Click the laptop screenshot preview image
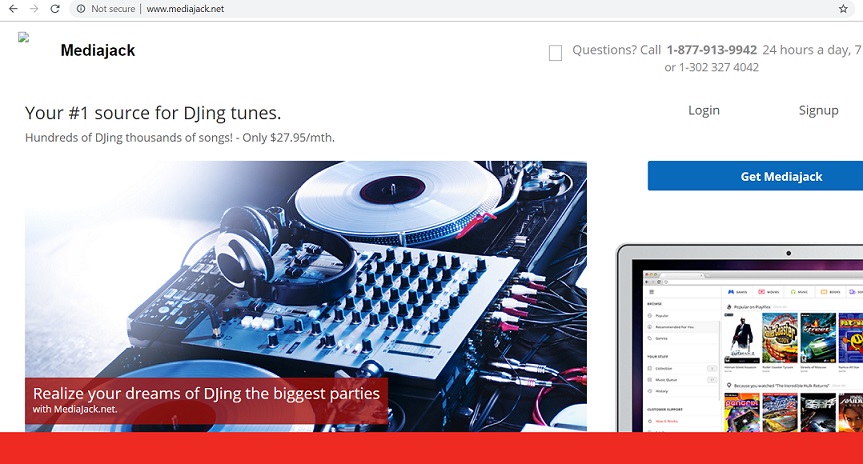Viewport: 863px width, 464px height. click(739, 337)
